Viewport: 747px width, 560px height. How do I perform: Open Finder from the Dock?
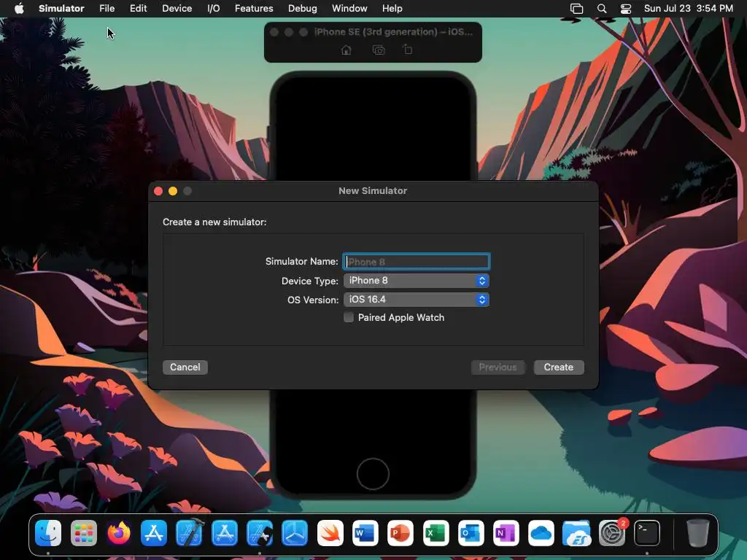48,532
